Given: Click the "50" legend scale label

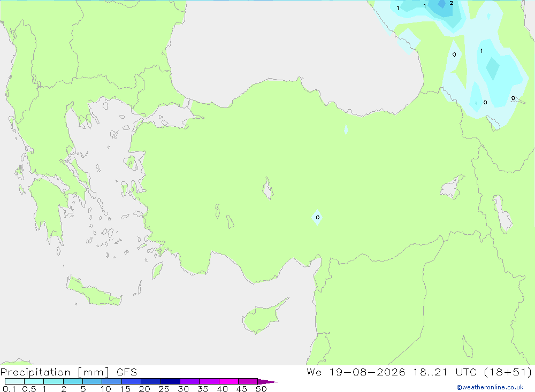Looking at the screenshot, I should coord(261,389).
